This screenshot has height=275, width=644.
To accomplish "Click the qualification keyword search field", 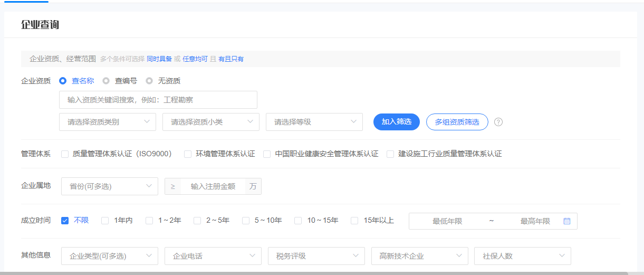I will 158,100.
